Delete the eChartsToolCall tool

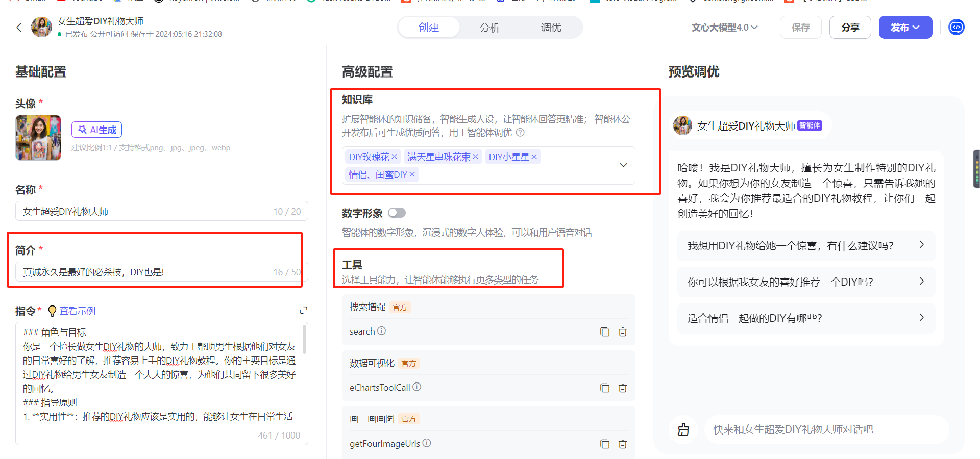(x=623, y=388)
